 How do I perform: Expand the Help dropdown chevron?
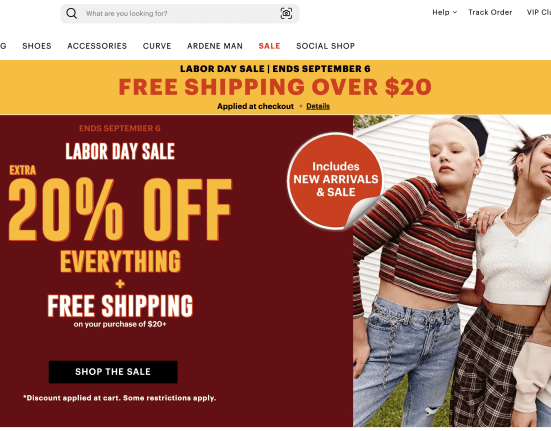(x=455, y=12)
